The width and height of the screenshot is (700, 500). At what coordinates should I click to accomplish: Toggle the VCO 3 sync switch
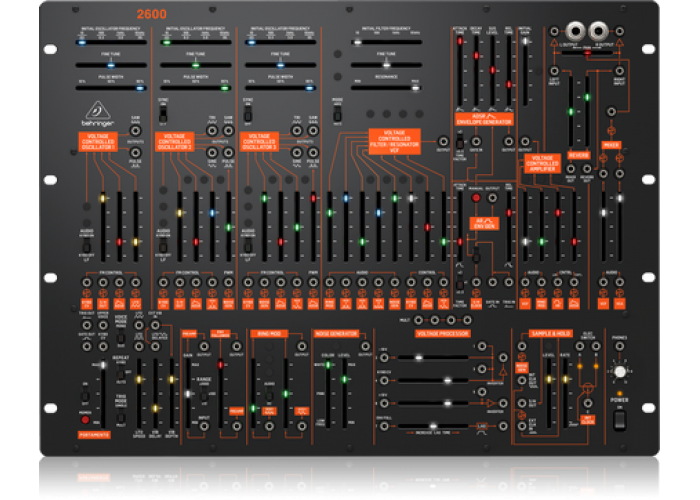pos(248,114)
